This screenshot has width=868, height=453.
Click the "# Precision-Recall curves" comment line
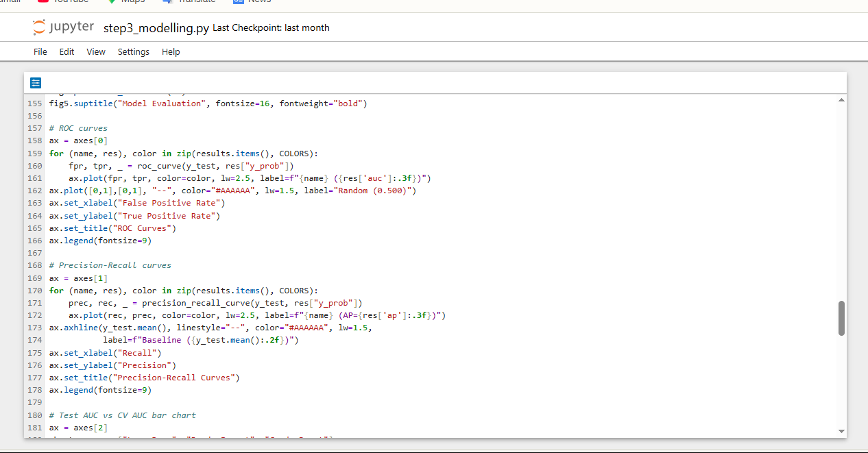point(110,265)
